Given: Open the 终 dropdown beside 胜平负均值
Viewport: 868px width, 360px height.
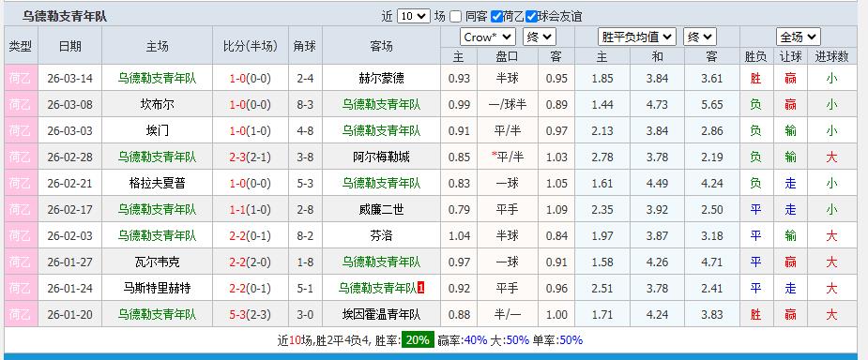Looking at the screenshot, I should [700, 37].
